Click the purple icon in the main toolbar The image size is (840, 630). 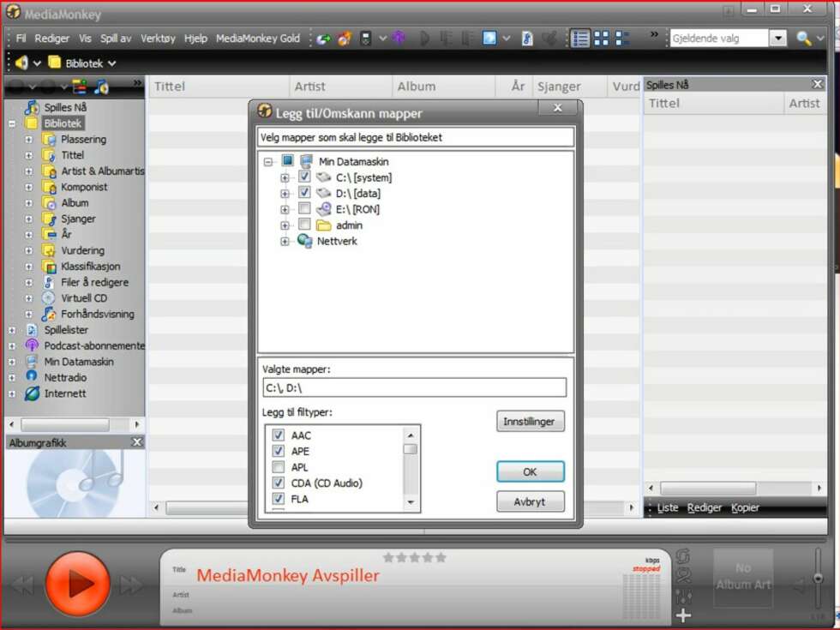pyautogui.click(x=399, y=38)
